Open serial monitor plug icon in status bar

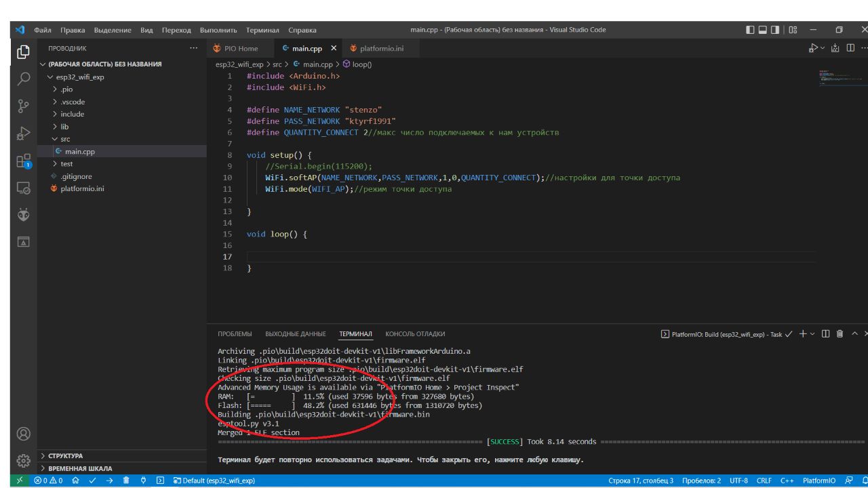143,481
